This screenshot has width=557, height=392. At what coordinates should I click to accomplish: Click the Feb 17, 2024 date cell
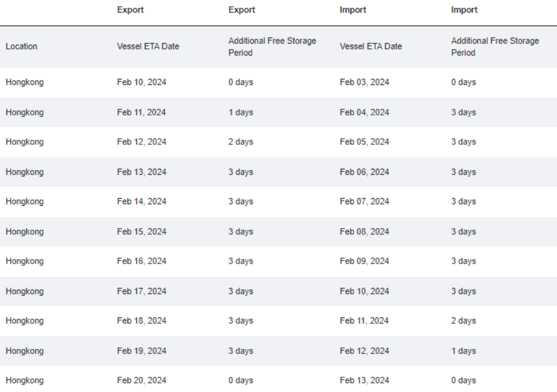[142, 291]
